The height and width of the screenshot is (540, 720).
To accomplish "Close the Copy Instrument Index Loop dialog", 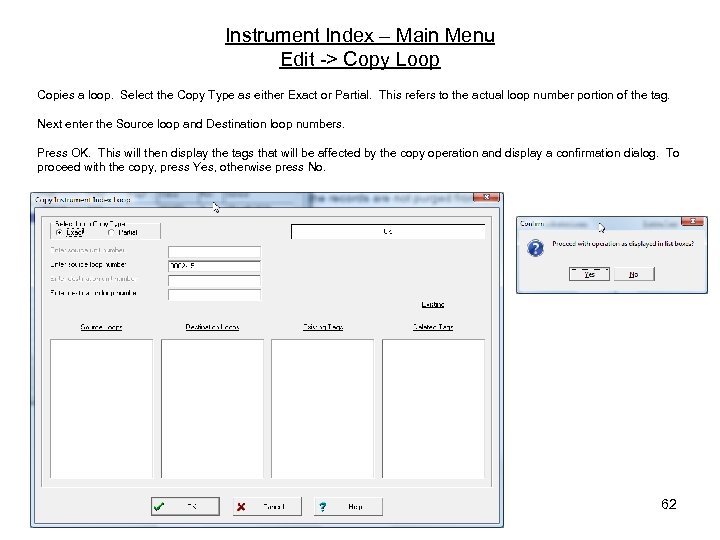I will [x=486, y=197].
